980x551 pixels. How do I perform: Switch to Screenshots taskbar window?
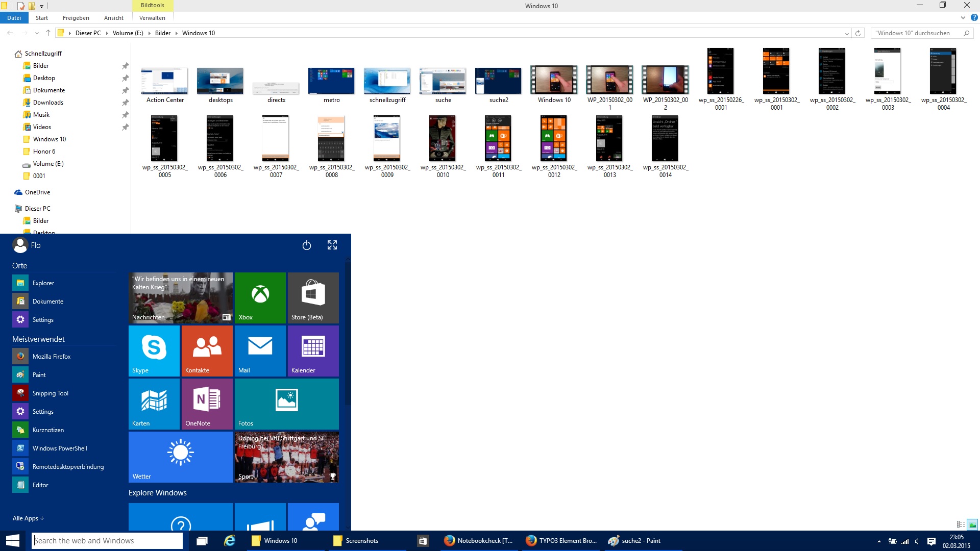(x=367, y=541)
